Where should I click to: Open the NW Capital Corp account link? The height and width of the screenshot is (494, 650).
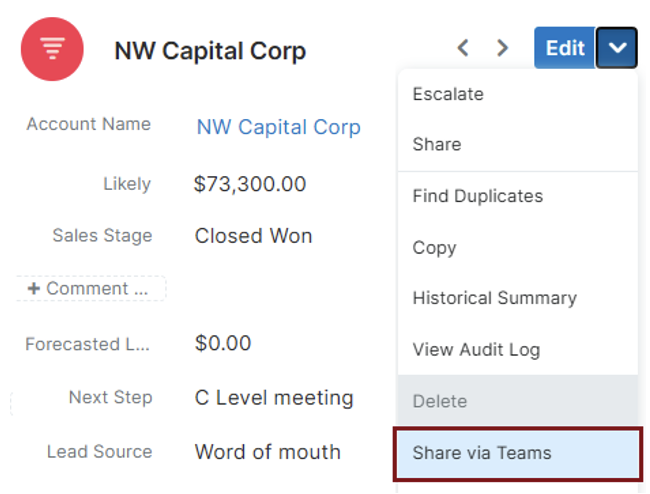coord(278,127)
